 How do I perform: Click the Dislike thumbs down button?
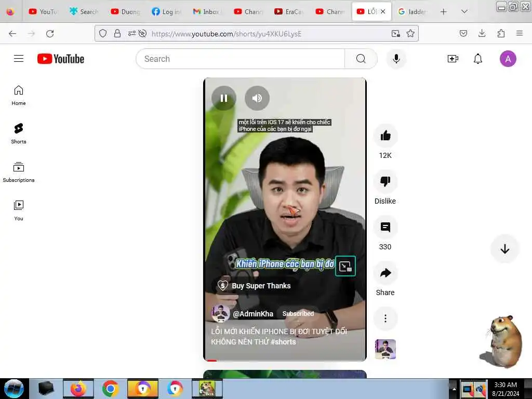[x=385, y=181]
